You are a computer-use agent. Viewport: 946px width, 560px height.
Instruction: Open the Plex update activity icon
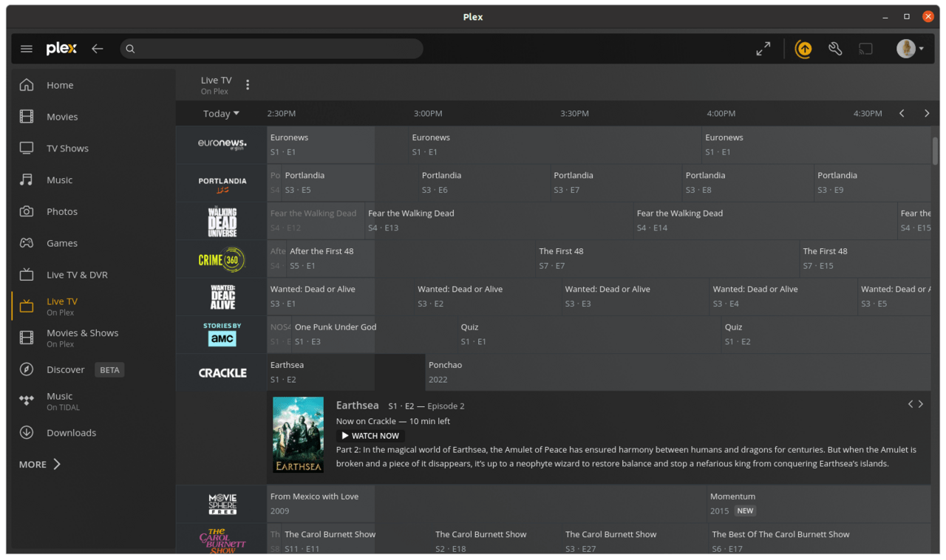click(x=803, y=49)
